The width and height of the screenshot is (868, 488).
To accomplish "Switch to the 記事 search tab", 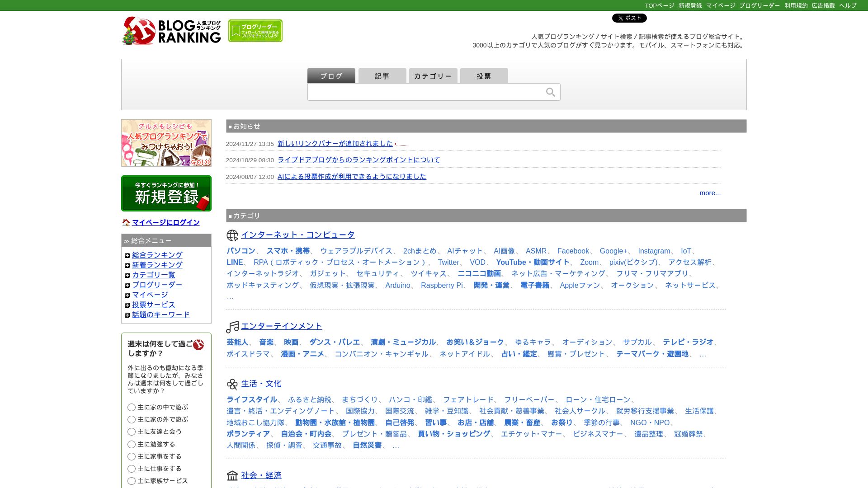I will click(382, 76).
